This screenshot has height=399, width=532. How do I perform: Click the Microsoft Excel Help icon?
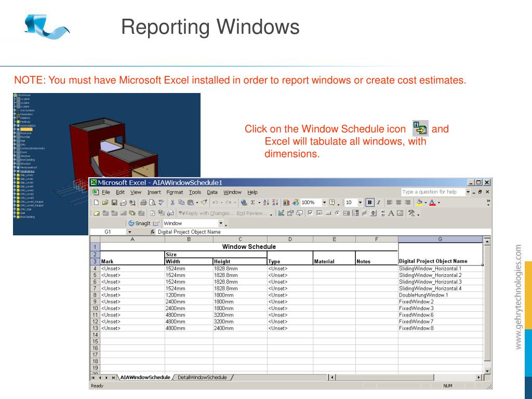(332, 203)
